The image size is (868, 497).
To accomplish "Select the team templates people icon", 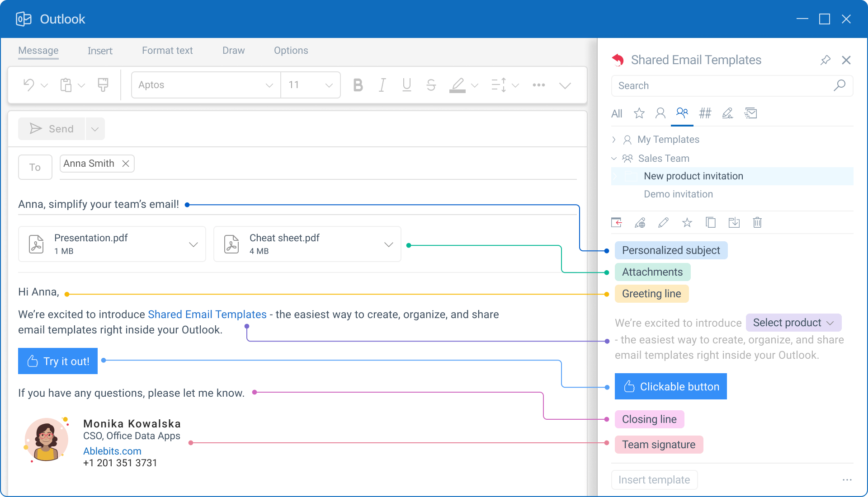I will (x=682, y=113).
